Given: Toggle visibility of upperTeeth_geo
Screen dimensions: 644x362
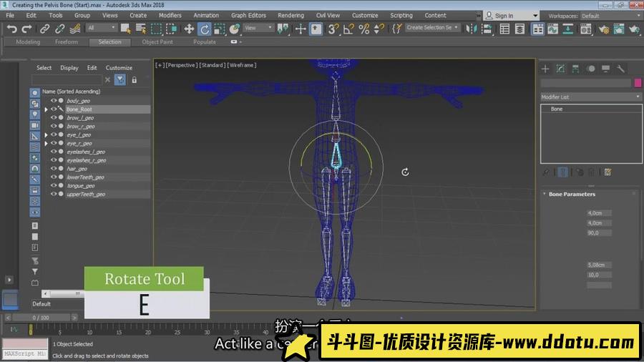Looking at the screenshot, I should 54,194.
